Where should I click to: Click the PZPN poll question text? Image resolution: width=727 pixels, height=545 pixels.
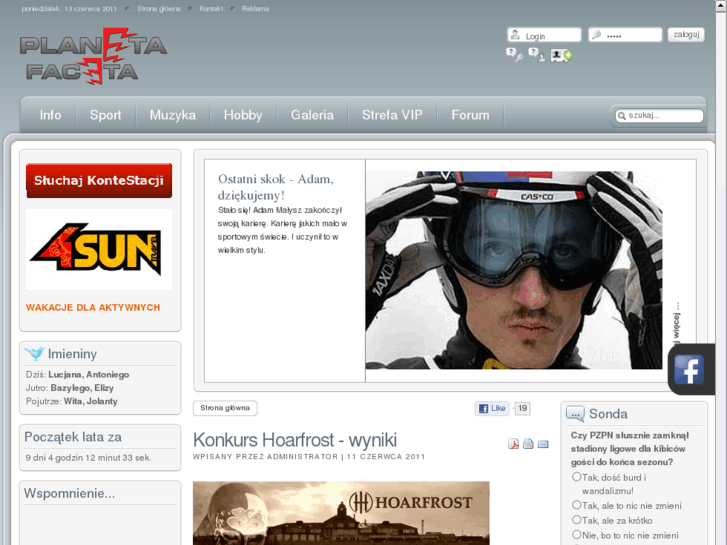click(x=630, y=449)
